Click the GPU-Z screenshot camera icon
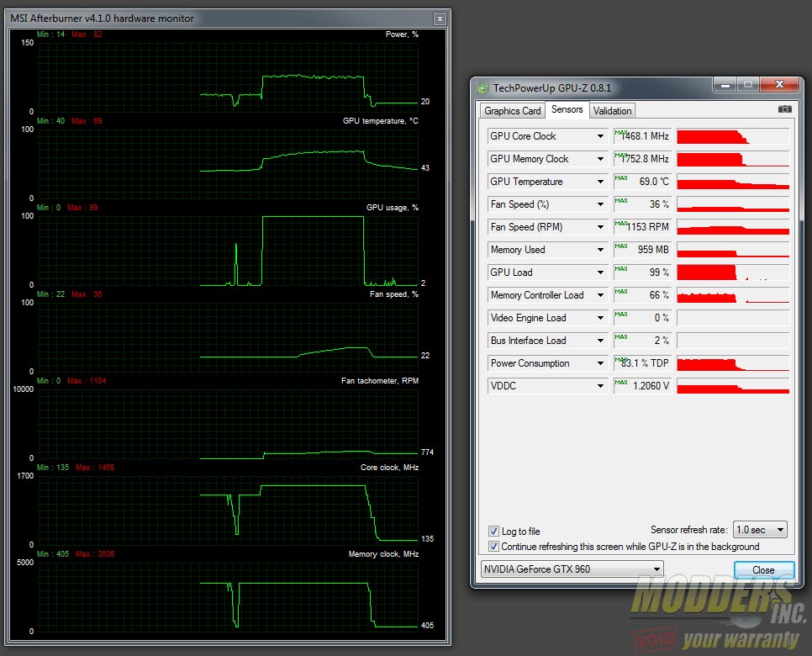Image resolution: width=812 pixels, height=656 pixels. coord(784,108)
